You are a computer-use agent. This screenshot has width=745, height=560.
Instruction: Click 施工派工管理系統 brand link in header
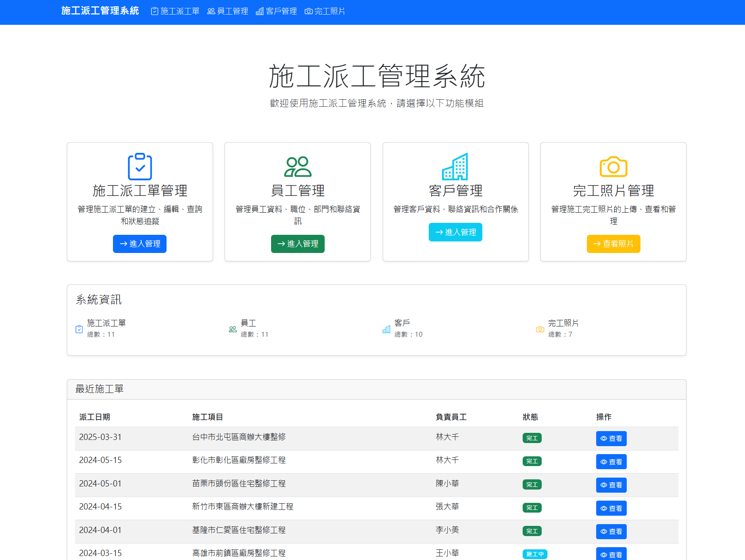(100, 11)
